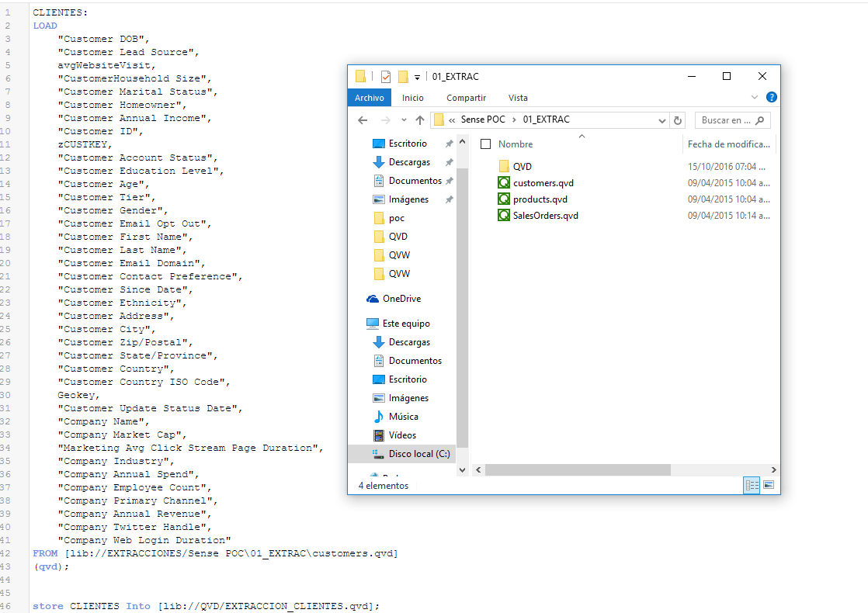Select the SalesOrders.qvd file icon
This screenshot has height=613, width=868.
(505, 216)
